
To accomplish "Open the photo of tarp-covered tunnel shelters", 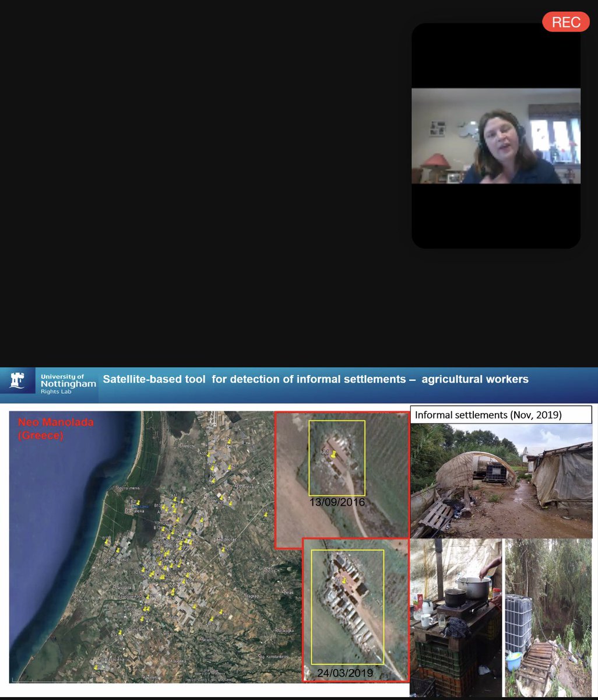I will pyautogui.click(x=501, y=481).
